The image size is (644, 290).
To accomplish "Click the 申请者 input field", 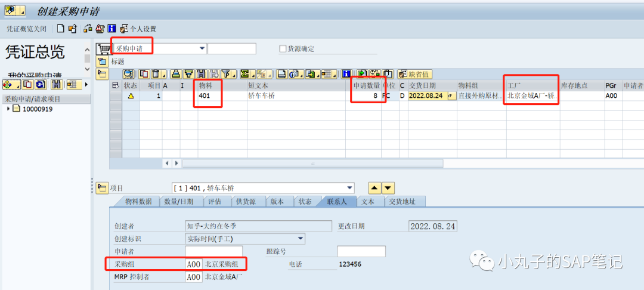I will [x=213, y=251].
